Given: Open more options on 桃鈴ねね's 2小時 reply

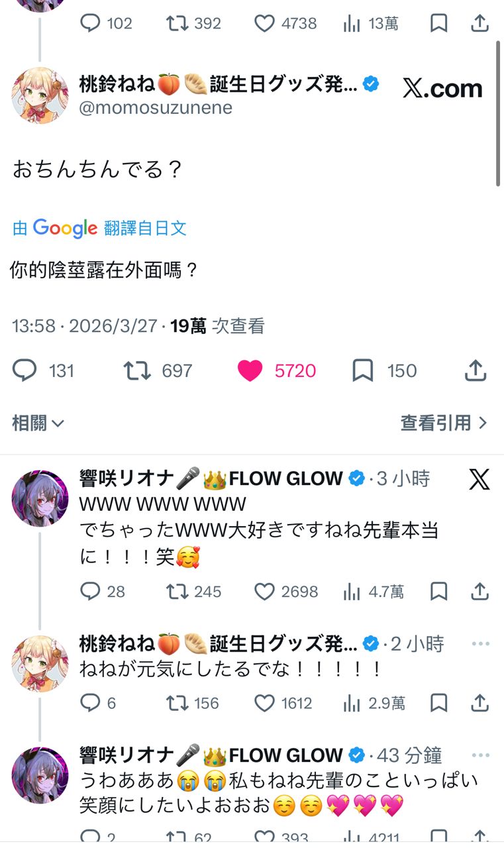Looking at the screenshot, I should click(x=480, y=644).
